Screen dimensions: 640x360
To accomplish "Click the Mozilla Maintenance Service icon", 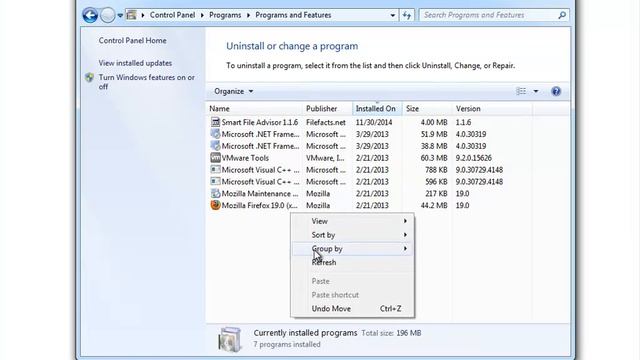I will click(x=215, y=193).
